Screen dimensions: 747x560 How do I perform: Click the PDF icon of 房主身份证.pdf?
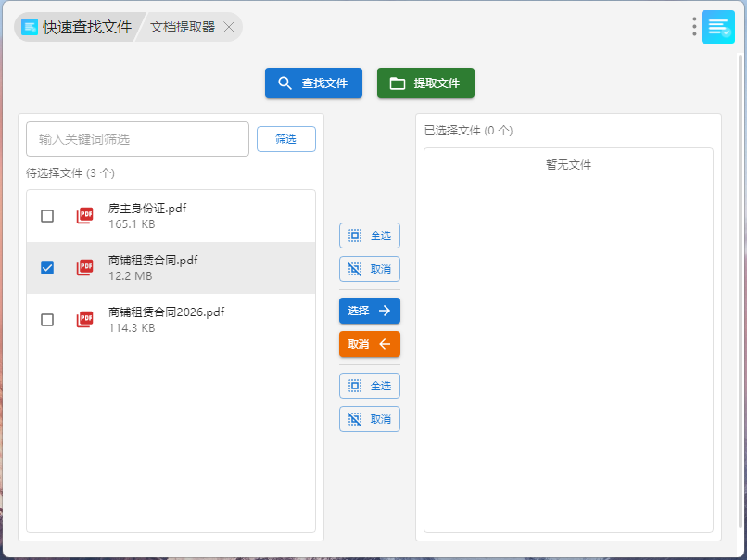click(84, 216)
